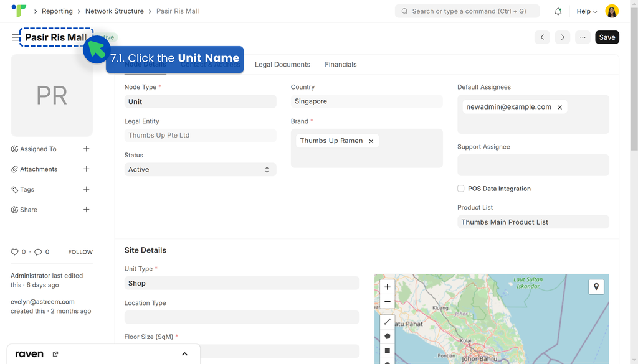The height and width of the screenshot is (364, 638).
Task: Focus the search command bar
Action: pos(467,11)
